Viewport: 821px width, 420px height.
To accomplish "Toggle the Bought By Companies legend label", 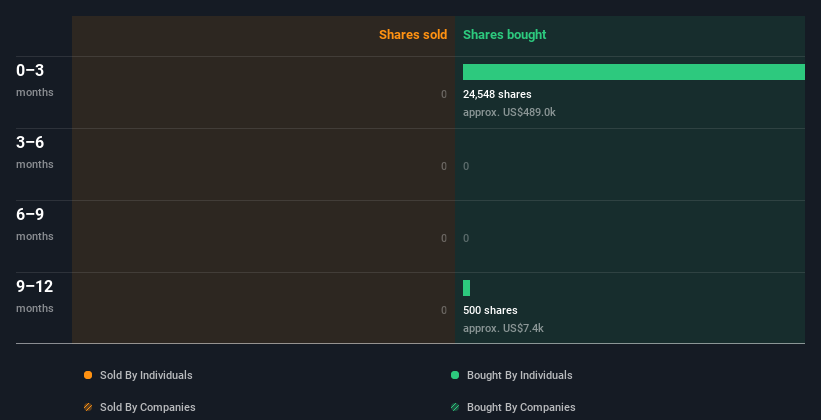I will pos(521,407).
